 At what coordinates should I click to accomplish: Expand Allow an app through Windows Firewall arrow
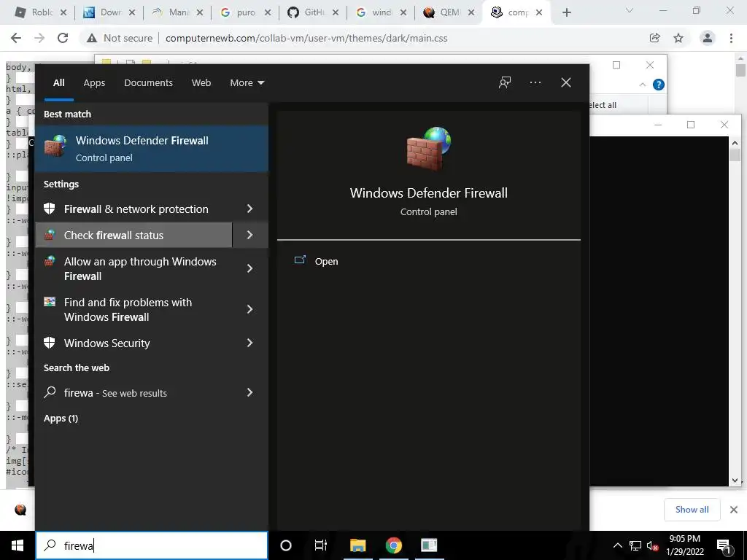[x=249, y=268]
